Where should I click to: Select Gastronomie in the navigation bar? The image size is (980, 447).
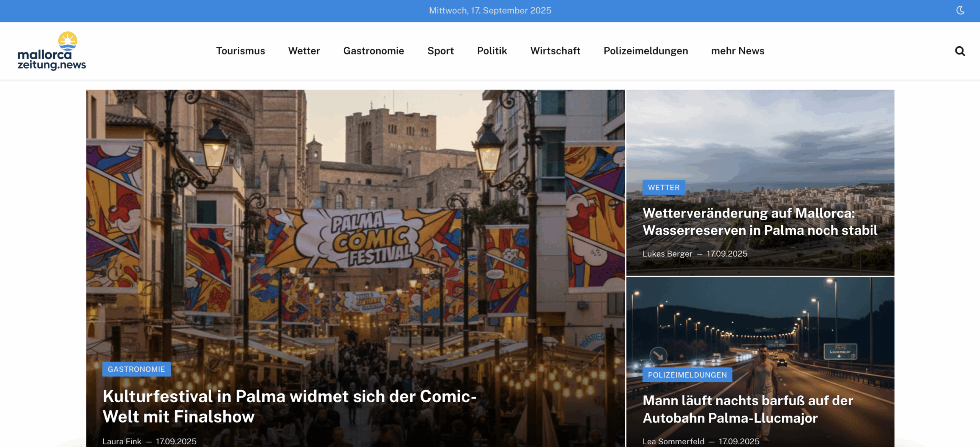[373, 51]
